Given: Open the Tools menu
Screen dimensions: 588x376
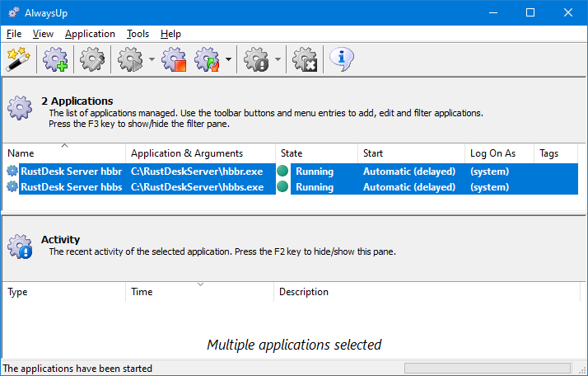Looking at the screenshot, I should coord(138,34).
